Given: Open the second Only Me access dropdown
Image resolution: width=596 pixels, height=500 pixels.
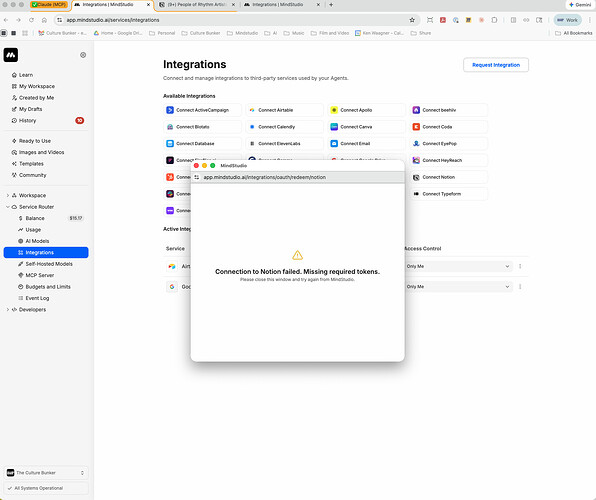Looking at the screenshot, I should click(x=458, y=287).
